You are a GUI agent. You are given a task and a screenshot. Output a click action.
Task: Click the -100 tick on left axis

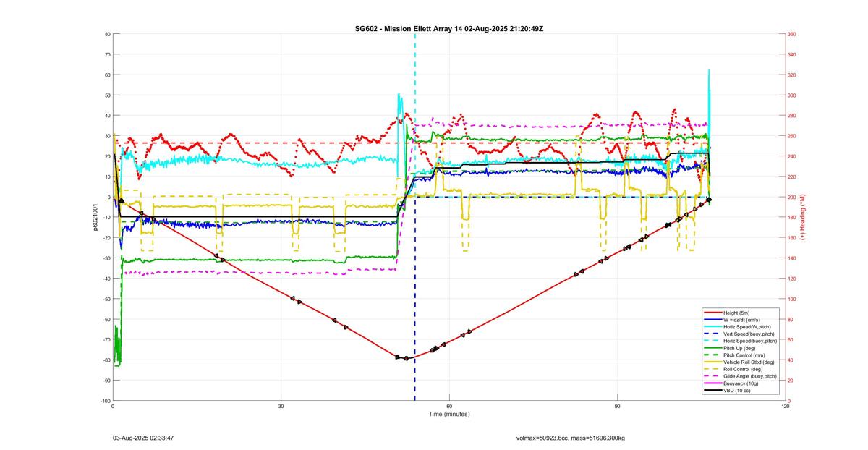click(105, 401)
